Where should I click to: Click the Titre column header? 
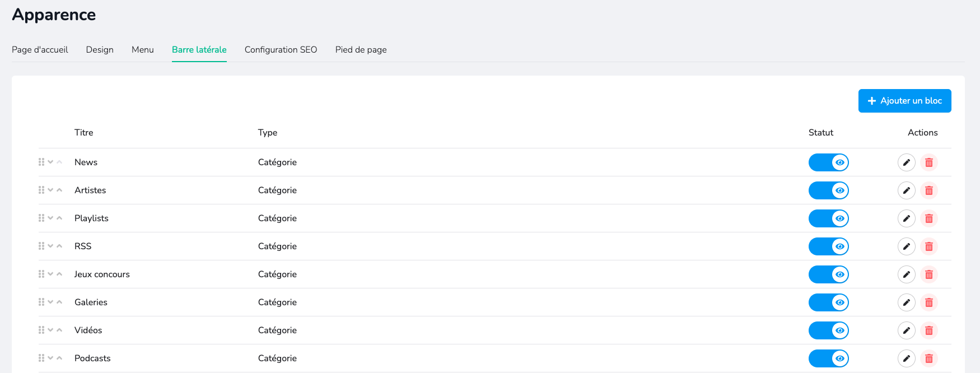[84, 133]
